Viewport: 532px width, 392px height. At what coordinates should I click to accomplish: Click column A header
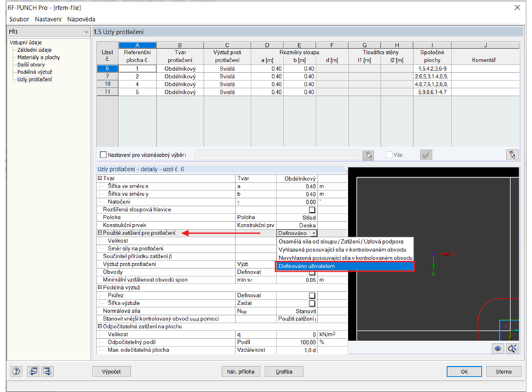(137, 45)
